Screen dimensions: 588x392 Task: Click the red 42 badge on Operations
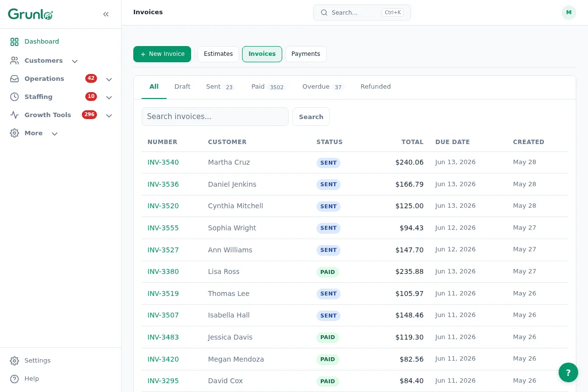(x=91, y=78)
